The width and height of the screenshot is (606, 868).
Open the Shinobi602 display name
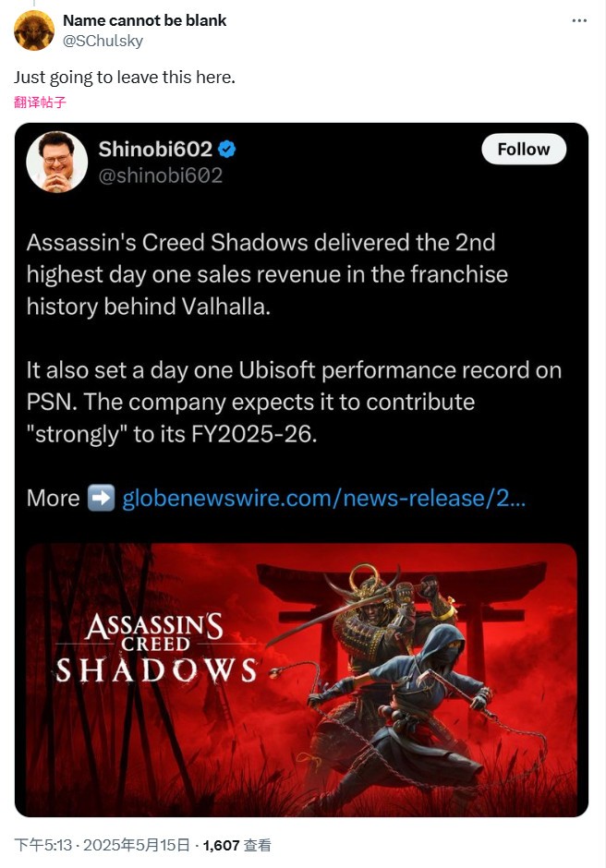coord(155,150)
